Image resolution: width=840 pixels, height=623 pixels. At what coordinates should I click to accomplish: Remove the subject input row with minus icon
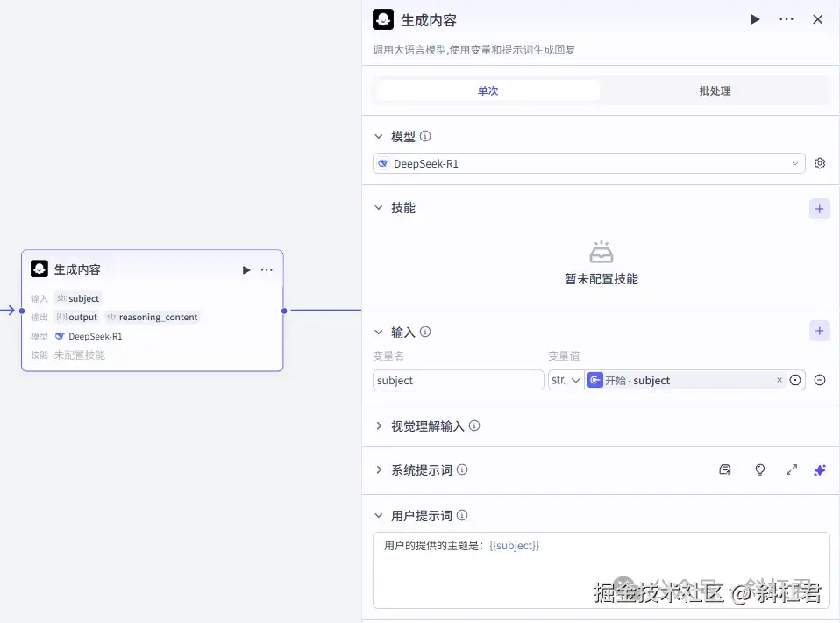[x=820, y=380]
